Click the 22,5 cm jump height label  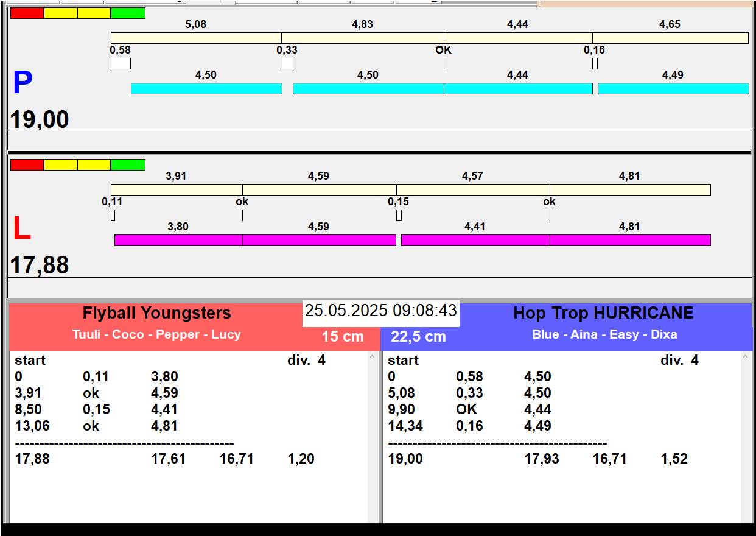tap(418, 336)
